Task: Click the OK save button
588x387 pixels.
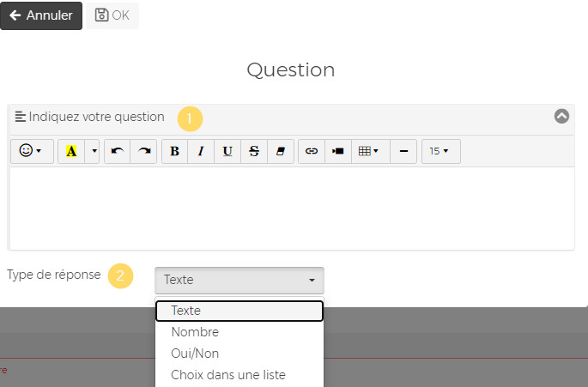Action: (112, 15)
